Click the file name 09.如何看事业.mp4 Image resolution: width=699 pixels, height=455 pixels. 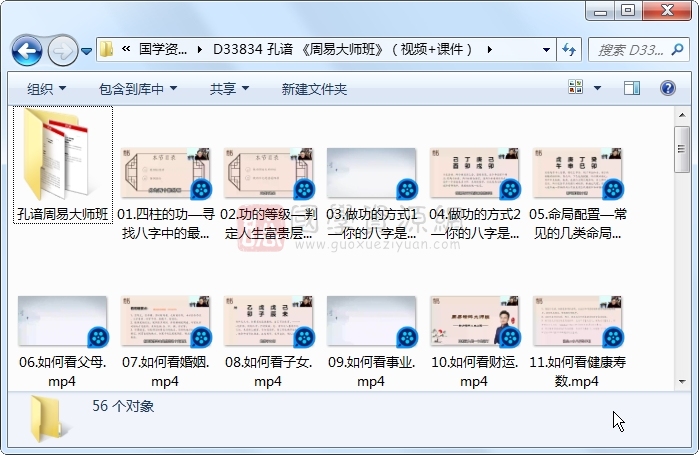pos(371,372)
